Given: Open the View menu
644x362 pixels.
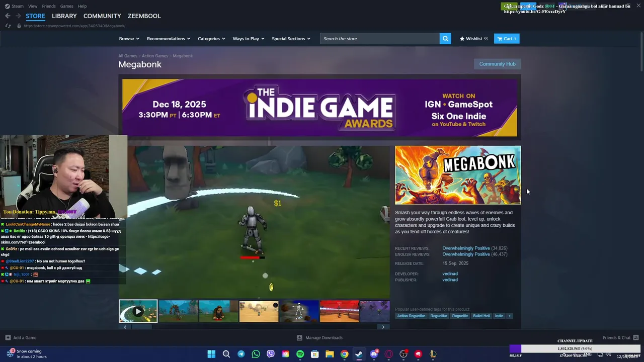Looking at the screenshot, I should click(33, 6).
